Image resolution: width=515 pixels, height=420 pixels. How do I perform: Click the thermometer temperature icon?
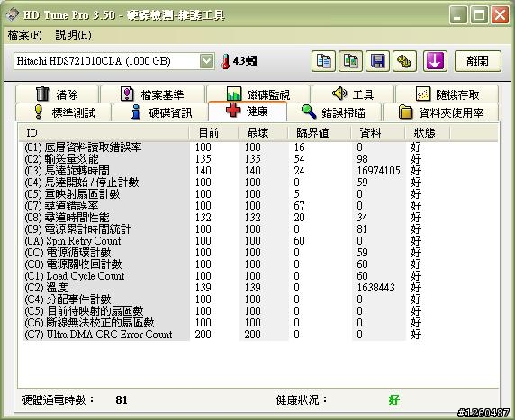pyautogui.click(x=226, y=61)
